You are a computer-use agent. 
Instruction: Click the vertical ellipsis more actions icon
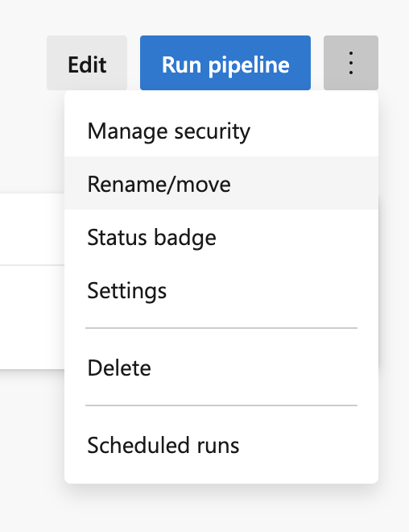pyautogui.click(x=351, y=63)
